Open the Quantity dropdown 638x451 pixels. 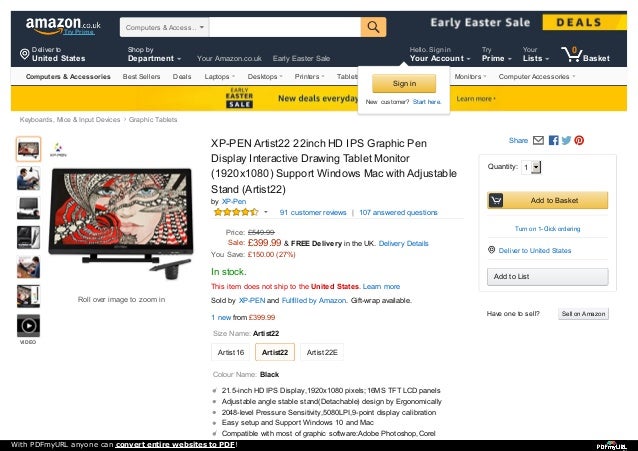(531, 167)
